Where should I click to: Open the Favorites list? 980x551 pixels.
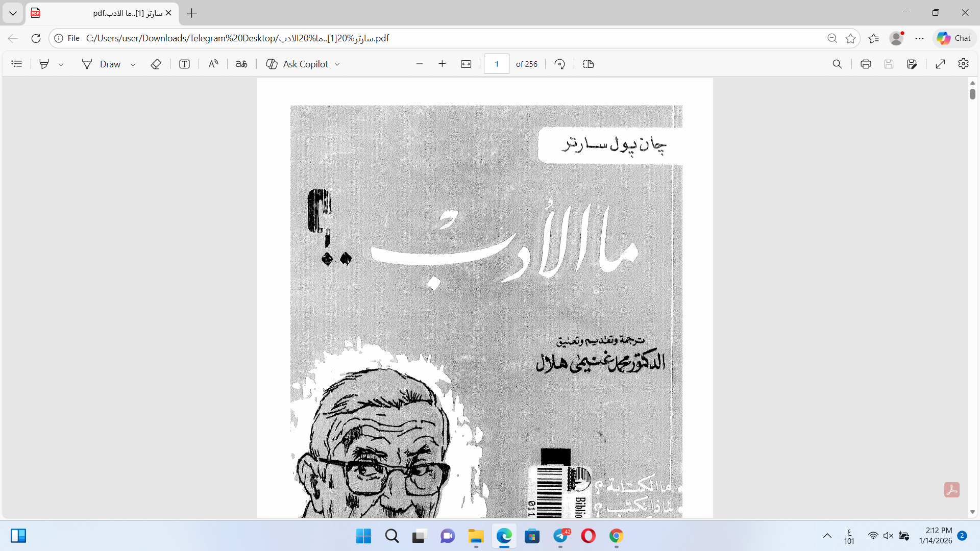click(874, 38)
